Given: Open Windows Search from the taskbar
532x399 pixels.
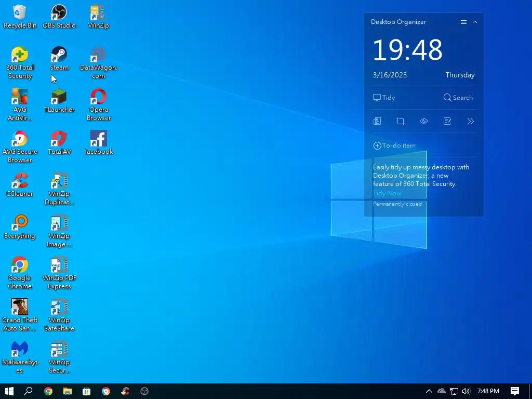Looking at the screenshot, I should point(28,391).
